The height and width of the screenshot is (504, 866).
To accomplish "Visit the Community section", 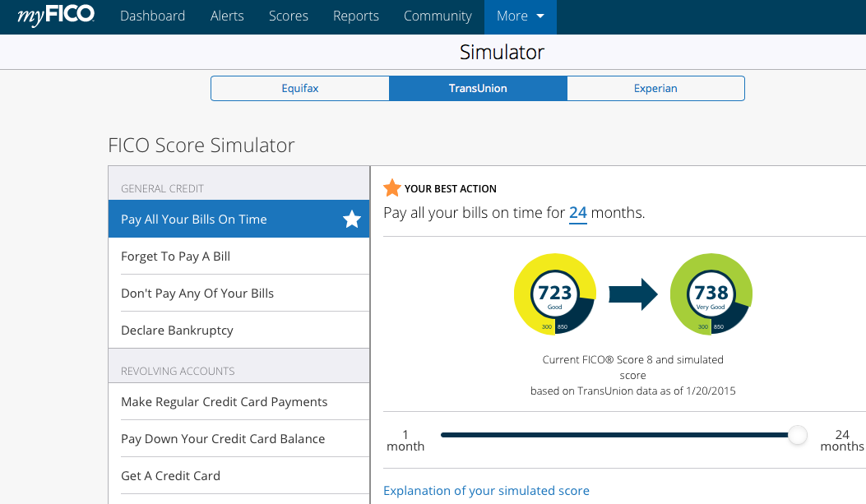I will click(438, 16).
